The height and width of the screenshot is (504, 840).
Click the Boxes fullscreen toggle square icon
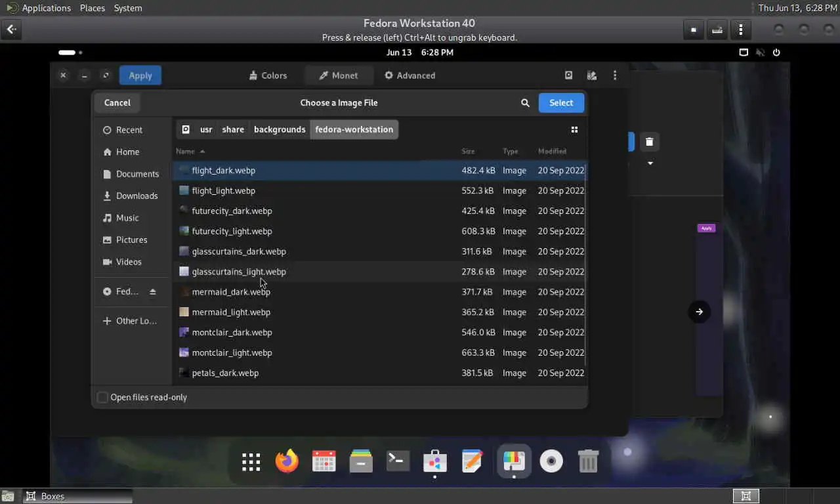[694, 30]
